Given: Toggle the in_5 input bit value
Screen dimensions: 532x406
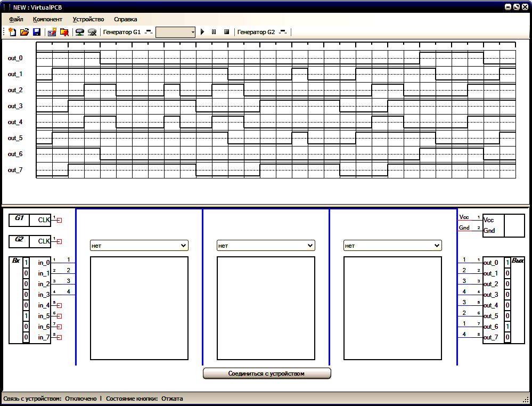Looking at the screenshot, I should click(26, 316).
